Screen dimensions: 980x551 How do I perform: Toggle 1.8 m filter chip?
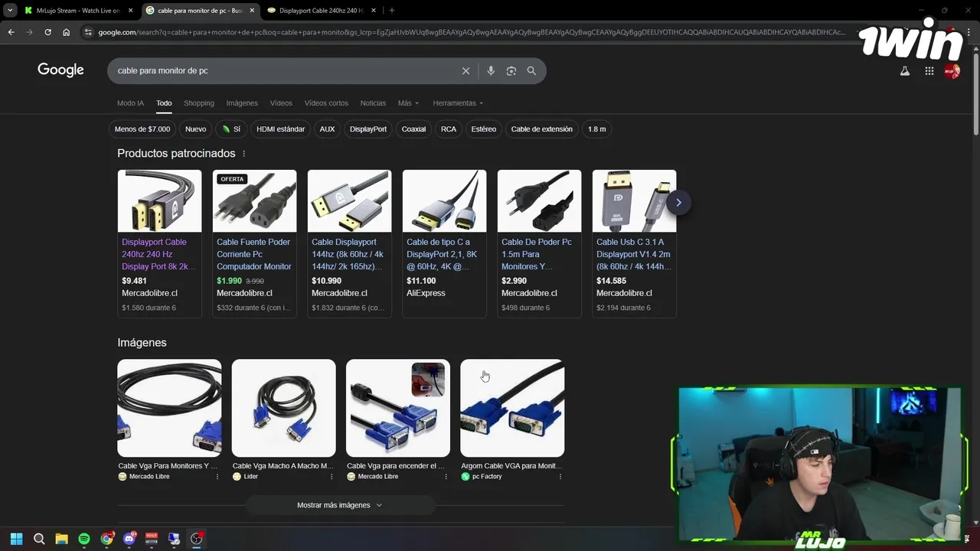(597, 129)
